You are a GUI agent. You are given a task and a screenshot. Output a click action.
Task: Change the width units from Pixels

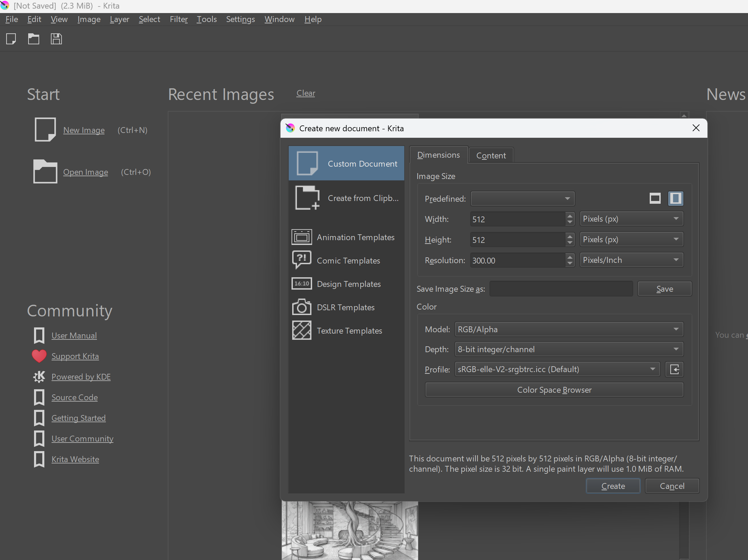point(631,219)
